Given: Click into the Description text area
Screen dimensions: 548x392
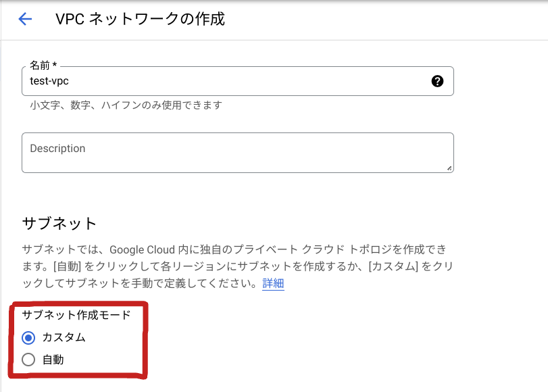Looking at the screenshot, I should pos(238,153).
